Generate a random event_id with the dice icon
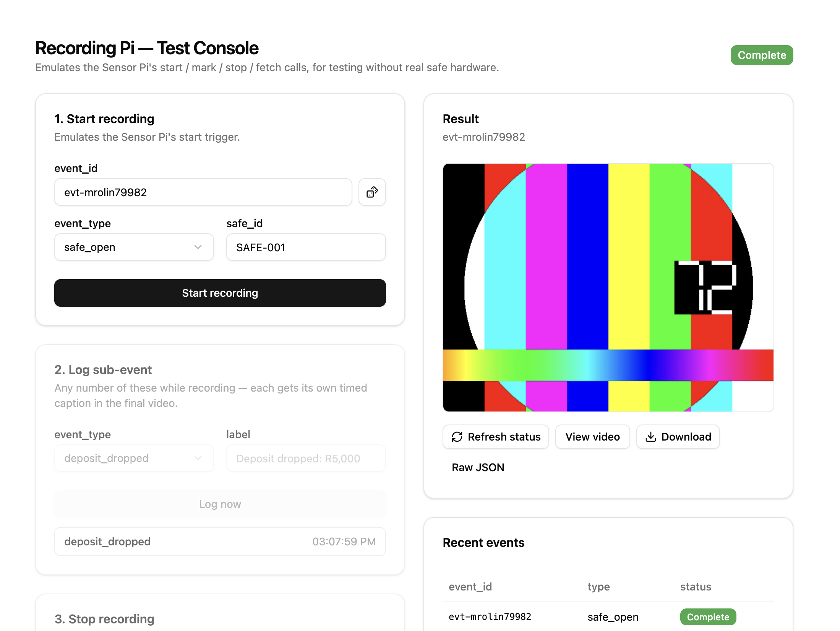The width and height of the screenshot is (840, 631). point(372,192)
